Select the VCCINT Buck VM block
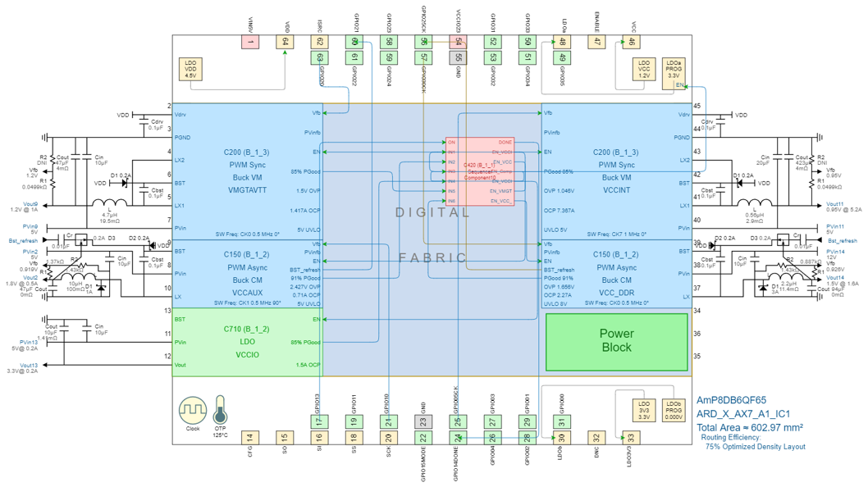 point(616,171)
